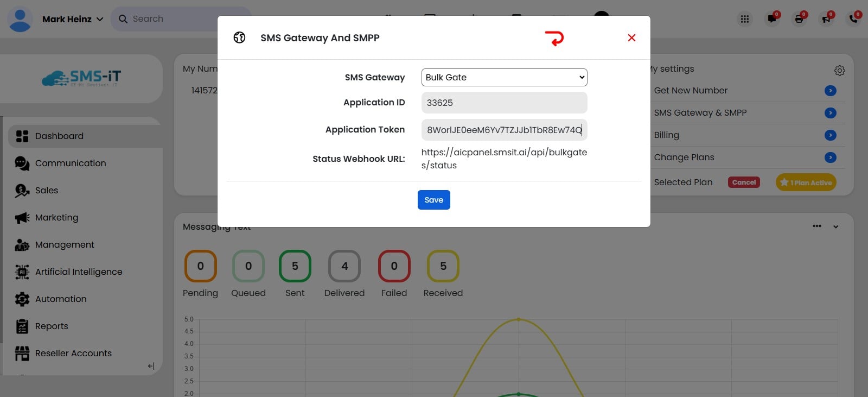This screenshot has width=868, height=397.
Task: Click the globe icon in dialog header
Action: [x=239, y=37]
